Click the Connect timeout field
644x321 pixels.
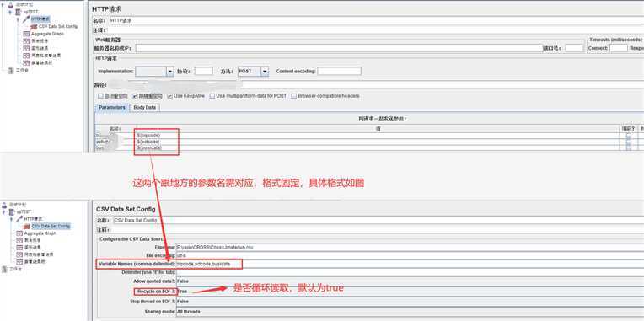point(619,48)
